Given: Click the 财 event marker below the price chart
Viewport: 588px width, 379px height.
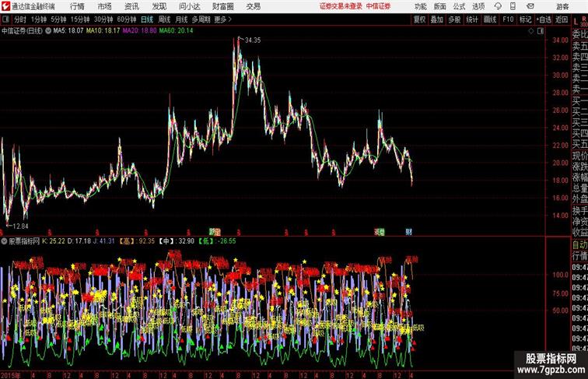Looking at the screenshot, I should click(x=408, y=232).
